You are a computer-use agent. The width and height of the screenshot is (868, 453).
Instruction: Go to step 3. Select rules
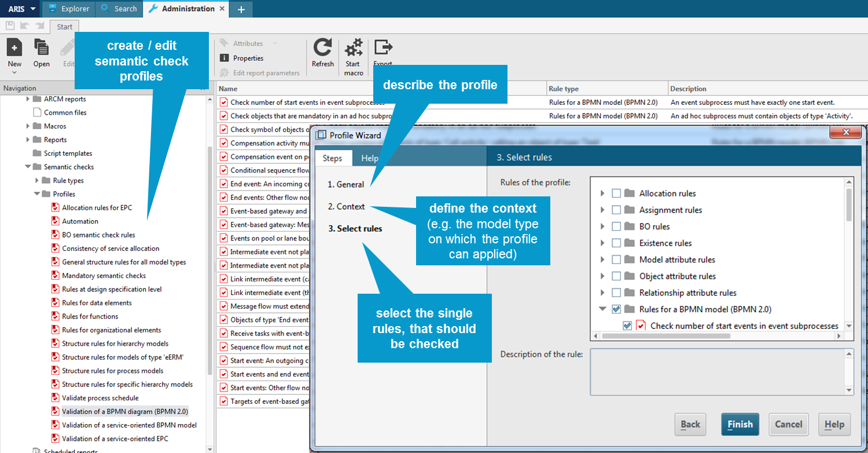tap(355, 228)
